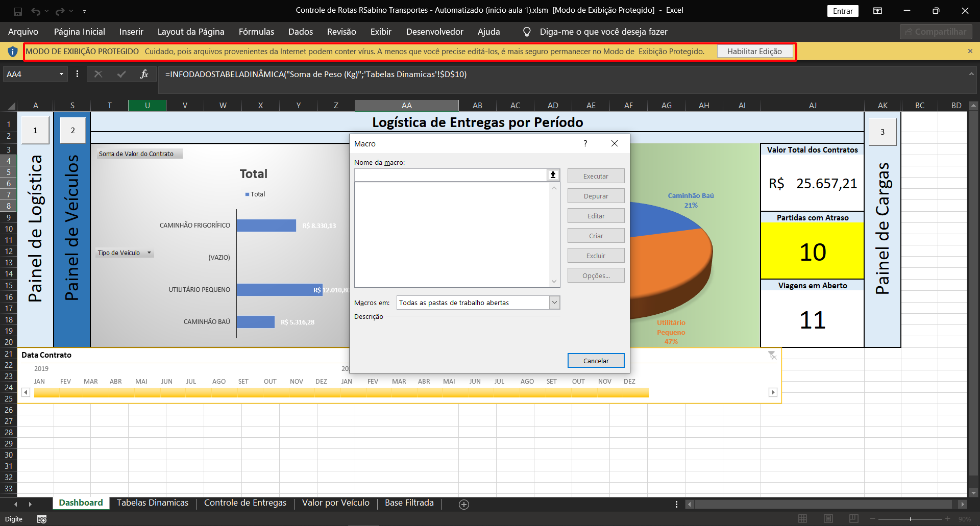Select the Dashboard sheet tab

[x=81, y=503]
